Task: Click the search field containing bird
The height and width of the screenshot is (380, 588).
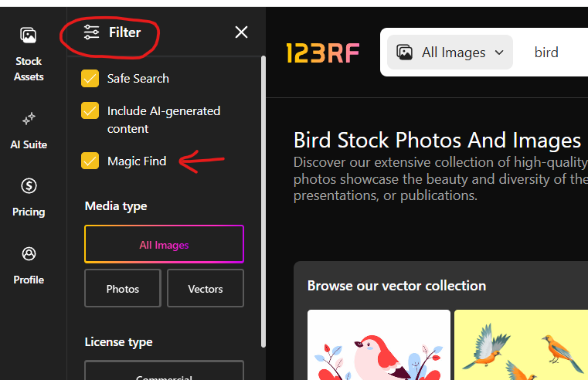Action: [x=556, y=53]
